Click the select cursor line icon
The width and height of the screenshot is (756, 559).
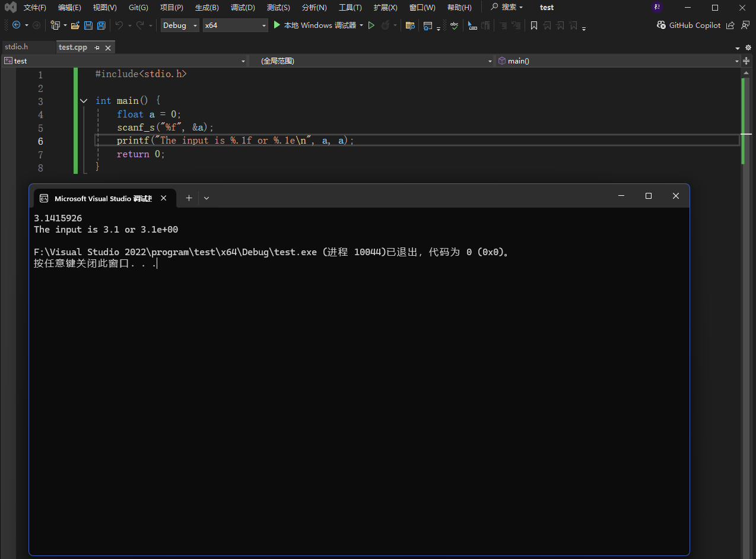point(472,26)
